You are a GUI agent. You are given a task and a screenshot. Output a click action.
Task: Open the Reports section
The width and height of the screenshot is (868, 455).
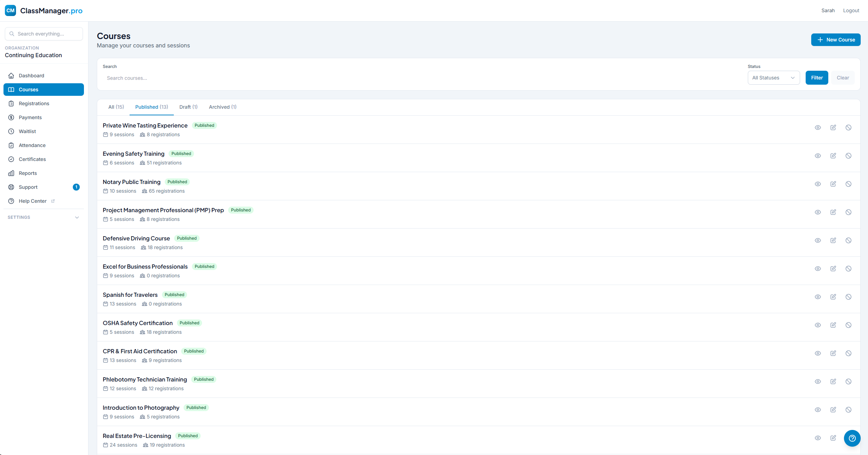point(28,173)
